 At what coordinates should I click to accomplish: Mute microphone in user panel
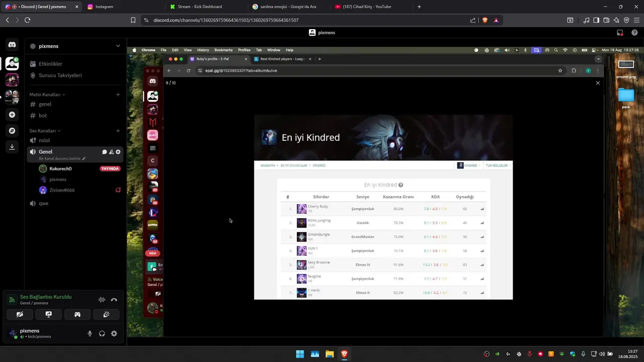[90, 333]
